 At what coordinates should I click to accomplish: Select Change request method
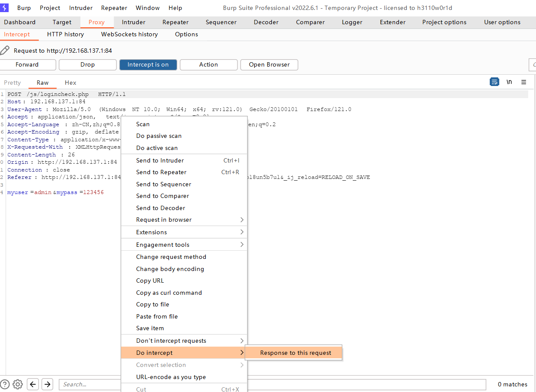click(x=184, y=257)
